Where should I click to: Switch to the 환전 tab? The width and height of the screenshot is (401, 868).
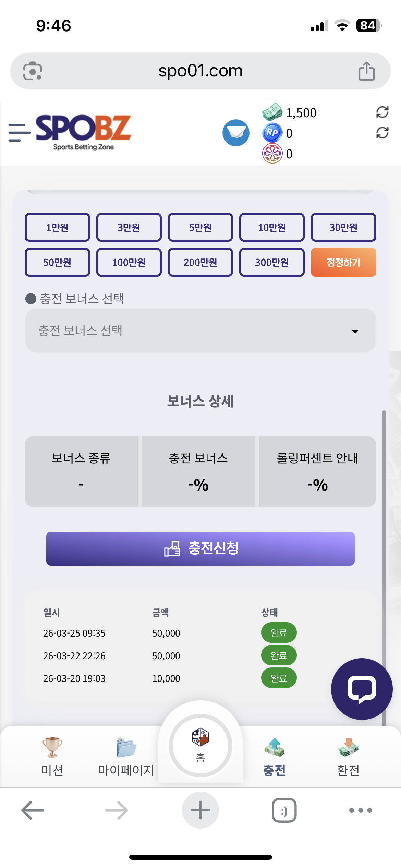[348, 757]
